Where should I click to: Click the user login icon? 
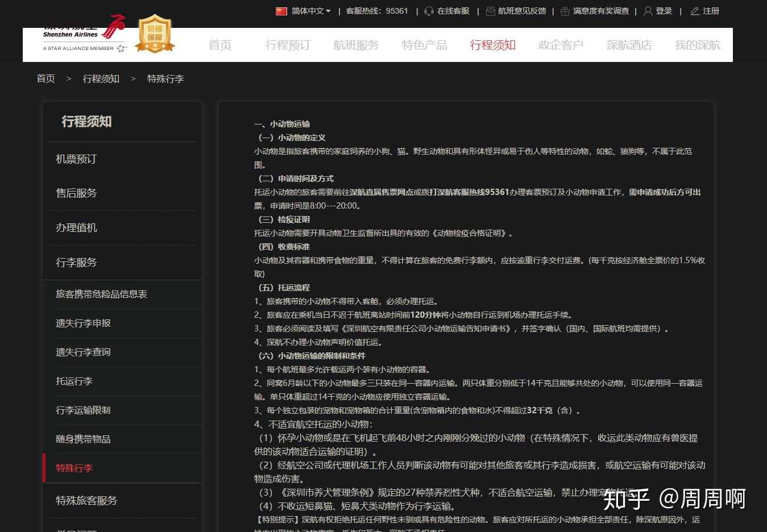648,11
